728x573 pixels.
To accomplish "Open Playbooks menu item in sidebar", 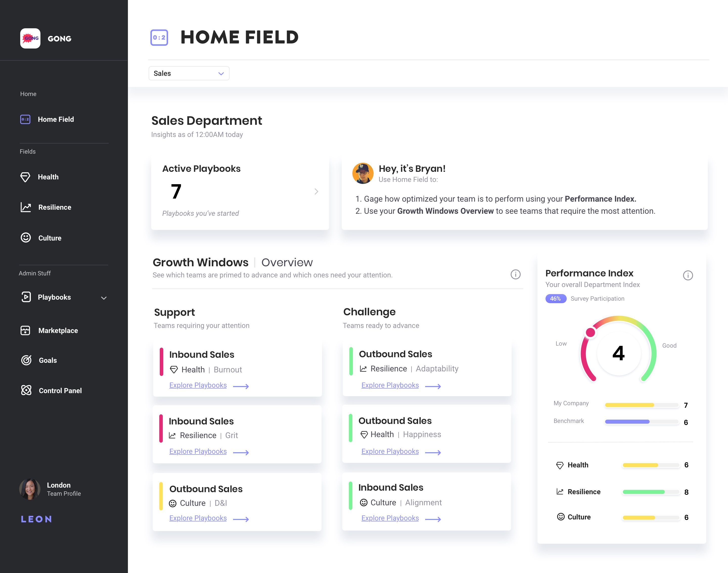I will coord(54,297).
